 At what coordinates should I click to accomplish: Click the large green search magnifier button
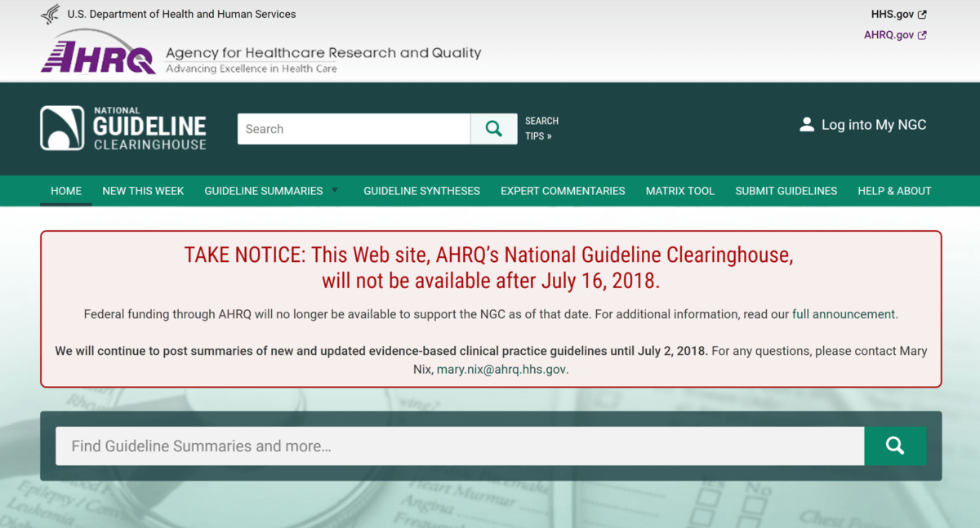point(895,446)
